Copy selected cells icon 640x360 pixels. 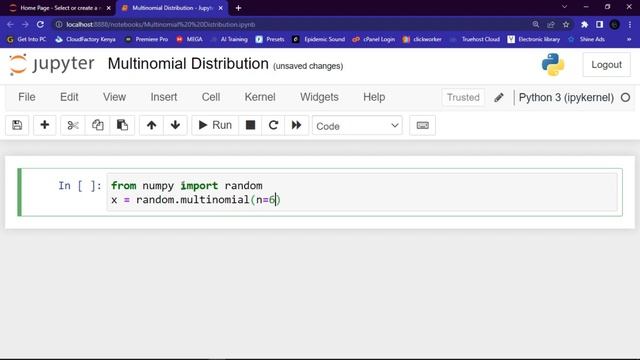click(x=98, y=125)
